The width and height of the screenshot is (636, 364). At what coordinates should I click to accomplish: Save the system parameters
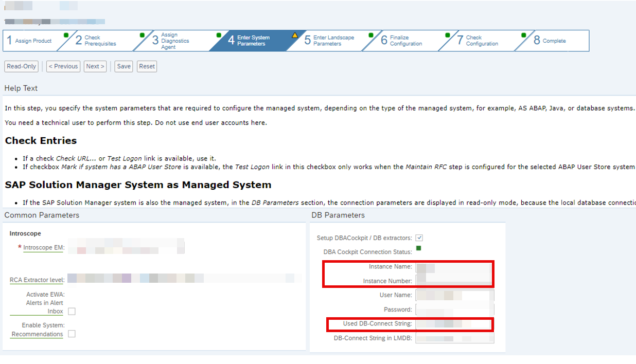point(123,66)
